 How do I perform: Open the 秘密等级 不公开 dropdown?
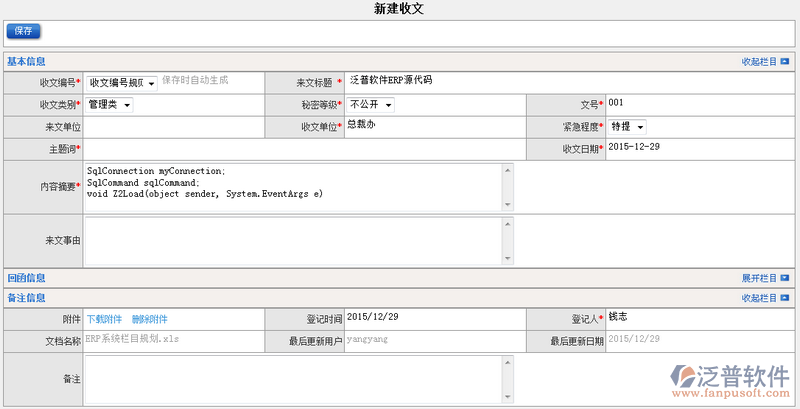click(x=370, y=105)
